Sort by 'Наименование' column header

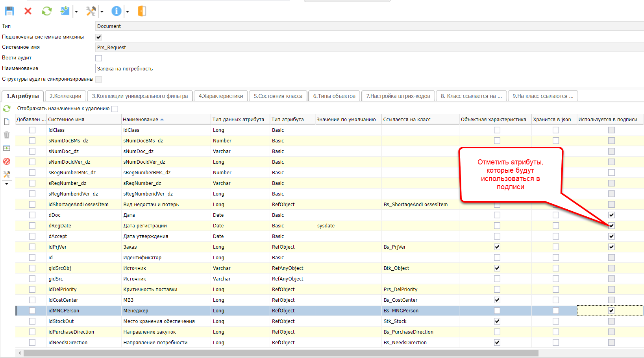coord(141,120)
